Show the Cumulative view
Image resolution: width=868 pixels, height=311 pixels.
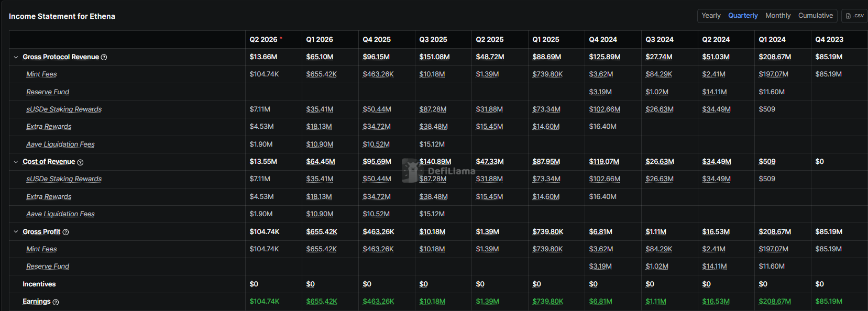815,16
